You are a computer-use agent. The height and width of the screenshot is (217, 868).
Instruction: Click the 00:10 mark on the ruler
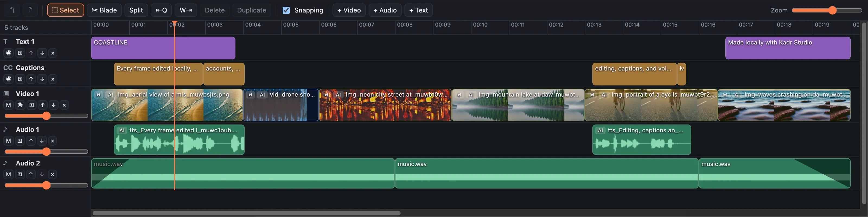pos(480,25)
